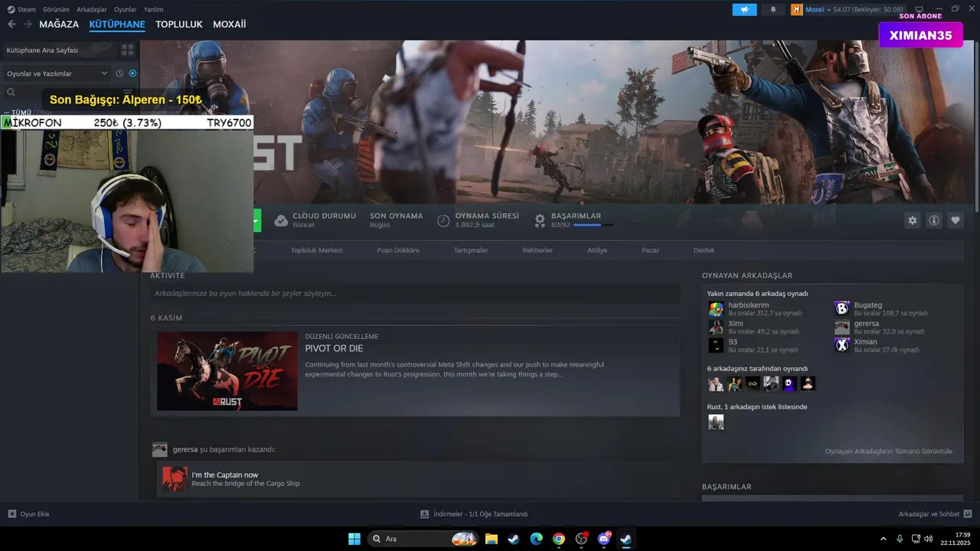Click the library search magnifier icon
This screenshot has width=980, height=551.
coord(11,93)
